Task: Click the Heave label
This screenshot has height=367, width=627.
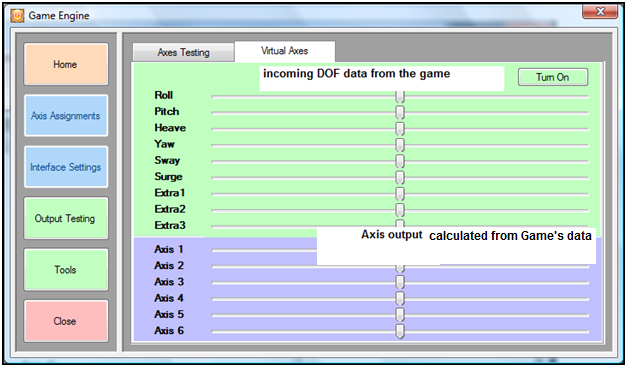Action: click(170, 128)
